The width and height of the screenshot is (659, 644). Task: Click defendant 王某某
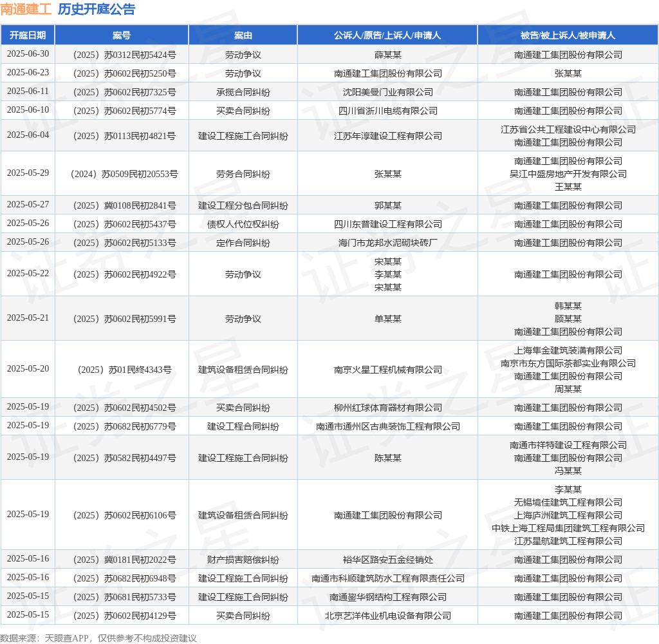pyautogui.click(x=568, y=187)
